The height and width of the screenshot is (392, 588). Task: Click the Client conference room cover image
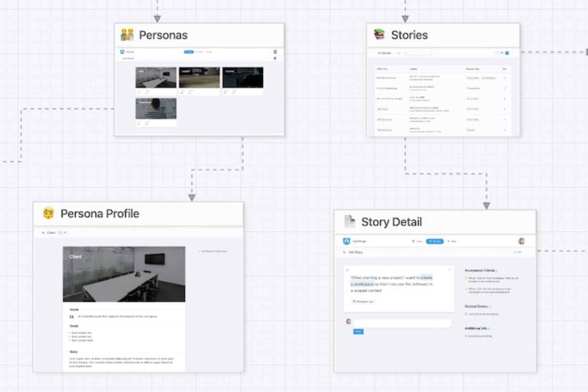(124, 274)
